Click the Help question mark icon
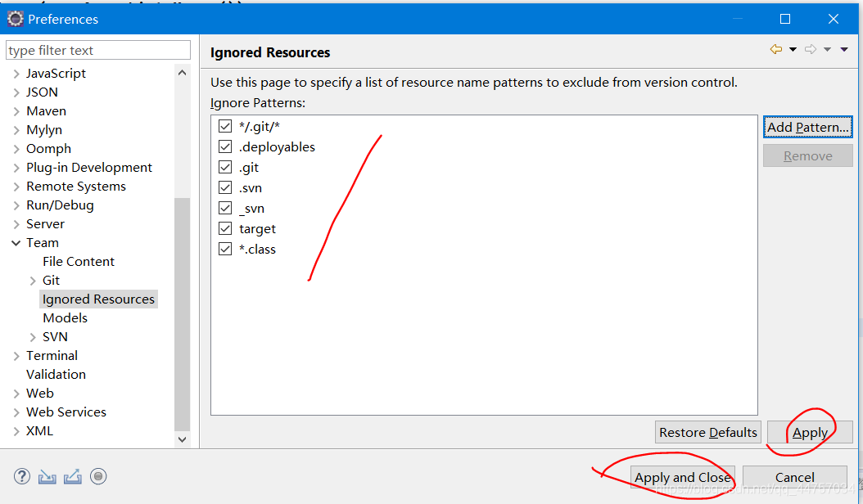Image resolution: width=863 pixels, height=504 pixels. [x=22, y=476]
